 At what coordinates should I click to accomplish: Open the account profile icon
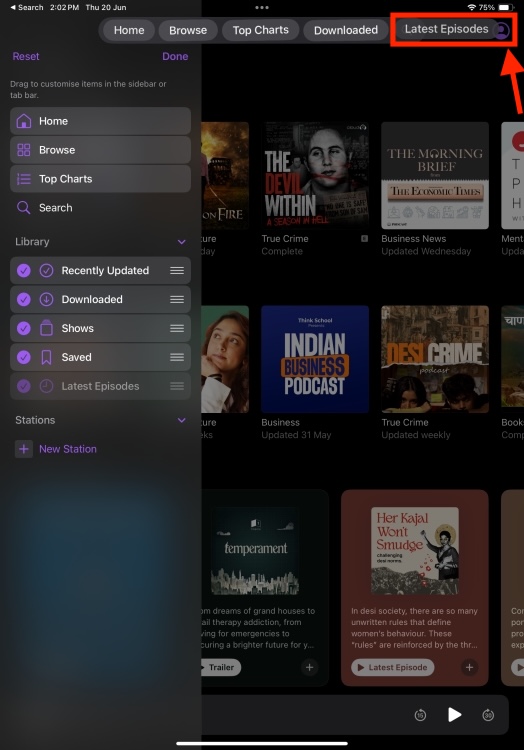501,31
